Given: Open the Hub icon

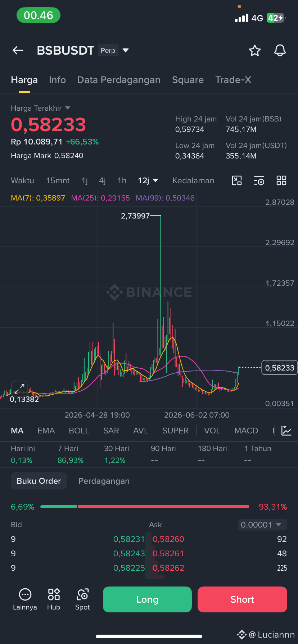Looking at the screenshot, I should (x=54, y=599).
